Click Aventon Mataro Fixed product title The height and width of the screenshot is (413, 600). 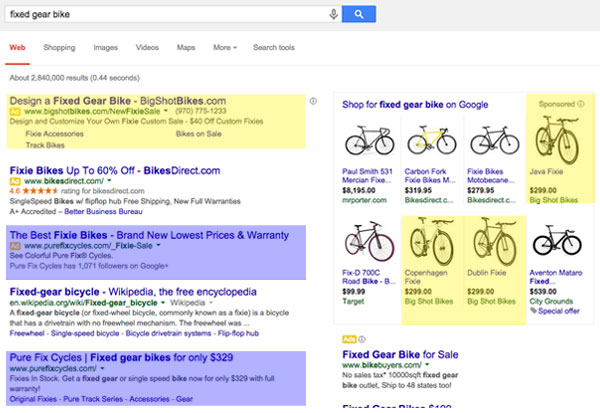pos(556,277)
